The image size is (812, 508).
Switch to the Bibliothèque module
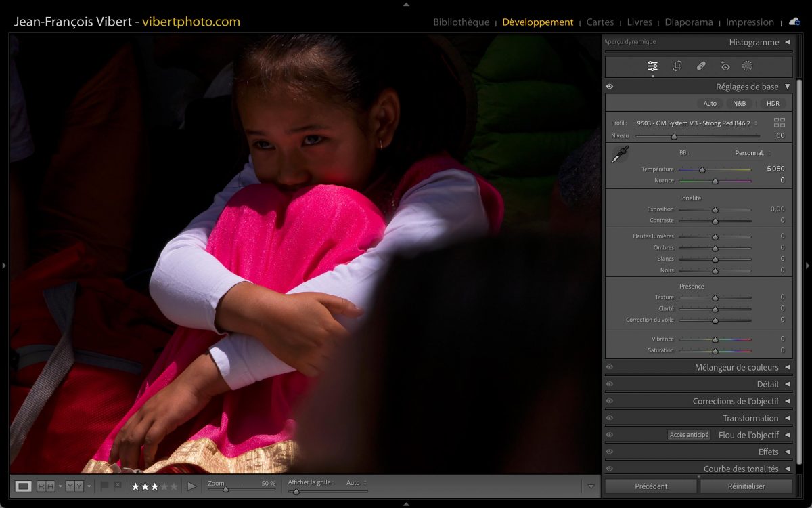pyautogui.click(x=461, y=22)
